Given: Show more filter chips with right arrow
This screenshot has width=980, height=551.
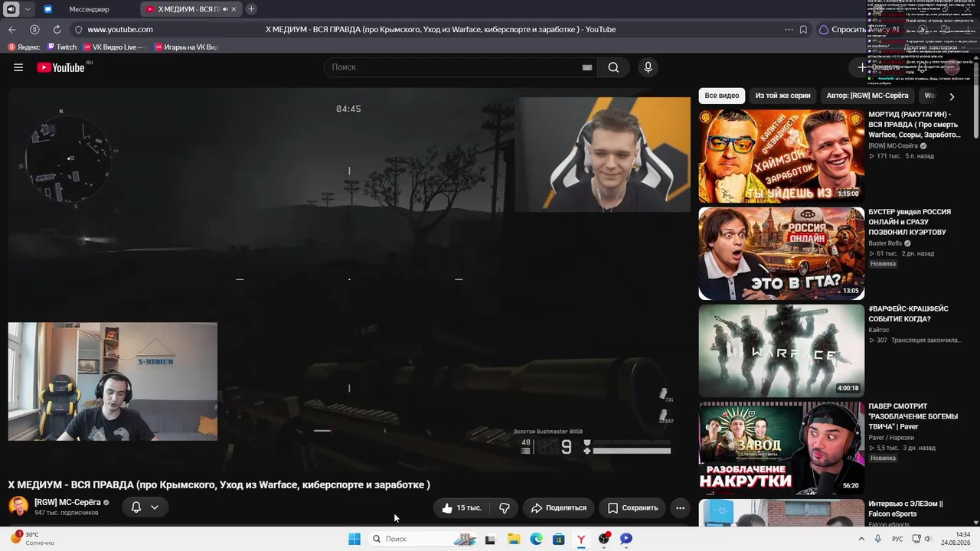Looking at the screenshot, I should pos(952,96).
